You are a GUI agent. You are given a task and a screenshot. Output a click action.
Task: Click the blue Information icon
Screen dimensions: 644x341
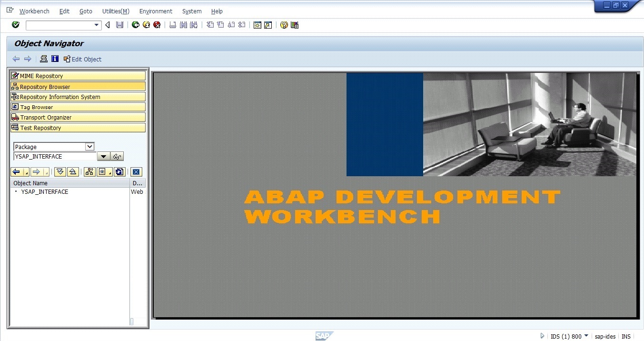point(55,59)
